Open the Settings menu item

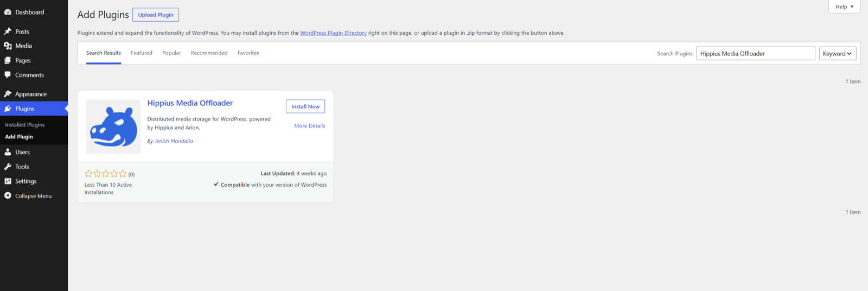[34, 181]
